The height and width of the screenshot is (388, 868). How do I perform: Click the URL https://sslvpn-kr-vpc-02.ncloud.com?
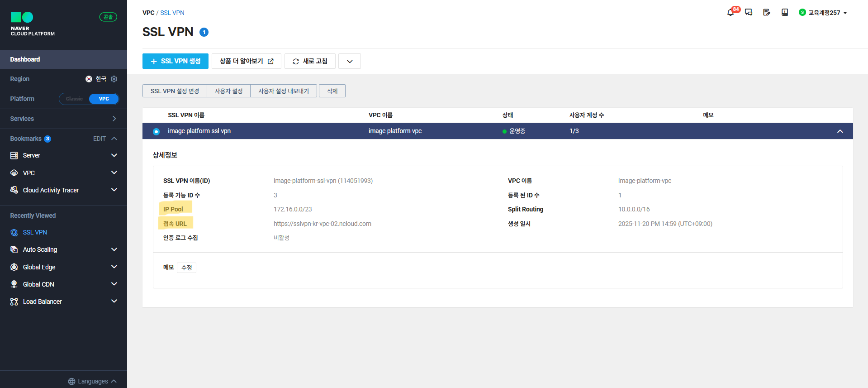tap(323, 224)
